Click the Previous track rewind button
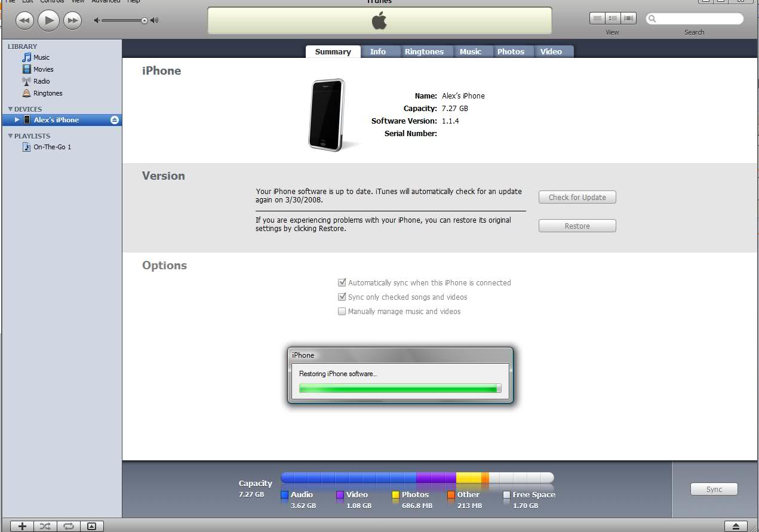 pyautogui.click(x=24, y=20)
